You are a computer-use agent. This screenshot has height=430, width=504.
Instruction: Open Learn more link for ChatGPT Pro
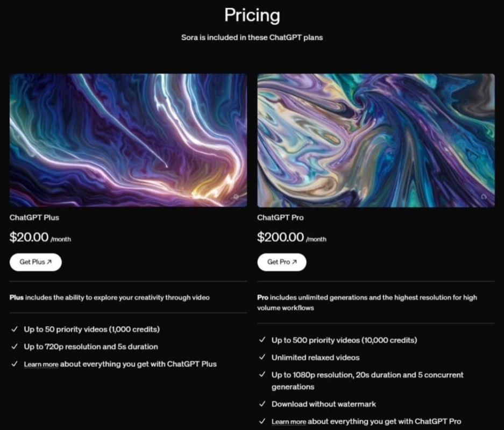[289, 422]
